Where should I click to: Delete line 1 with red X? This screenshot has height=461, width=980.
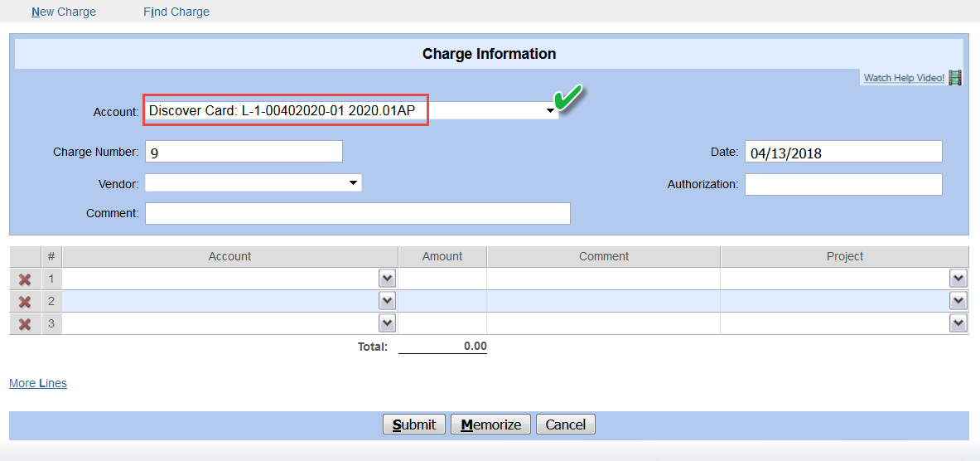[25, 279]
